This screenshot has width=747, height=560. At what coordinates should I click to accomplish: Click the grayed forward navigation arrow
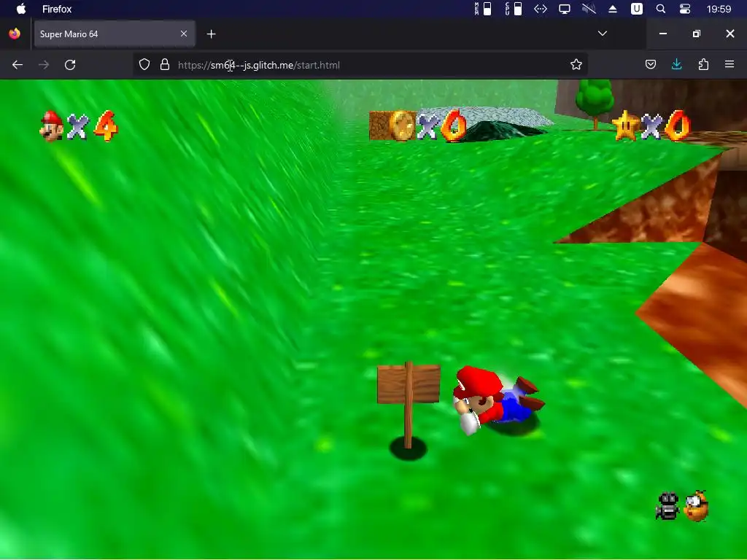click(x=44, y=65)
